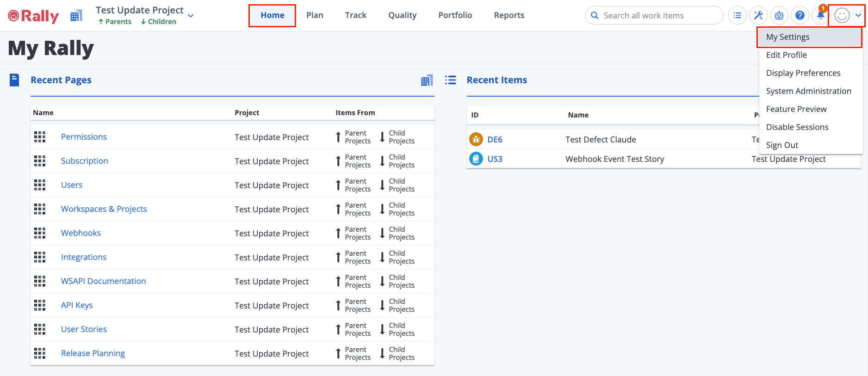Open the tools wrench icon
868x376 pixels.
(x=758, y=15)
